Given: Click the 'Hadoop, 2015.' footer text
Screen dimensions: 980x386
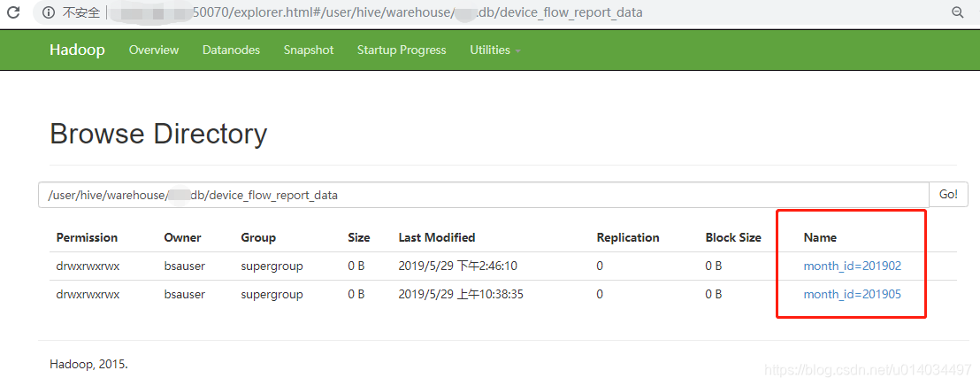Looking at the screenshot, I should (88, 364).
